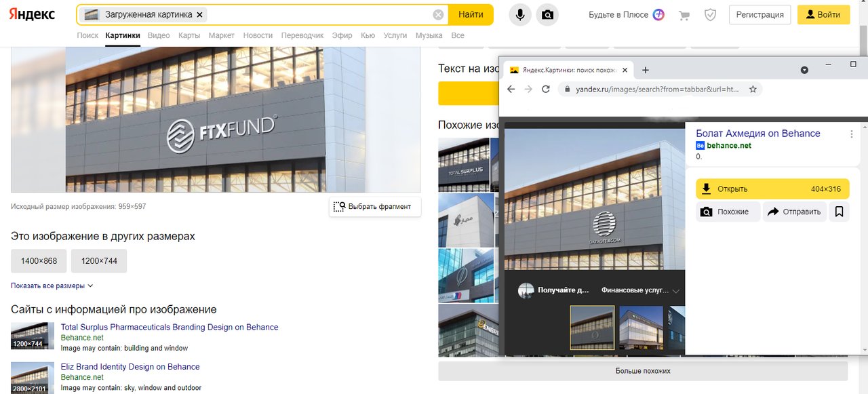Open the shopping cart icon
This screenshot has height=394, width=868.
684,15
